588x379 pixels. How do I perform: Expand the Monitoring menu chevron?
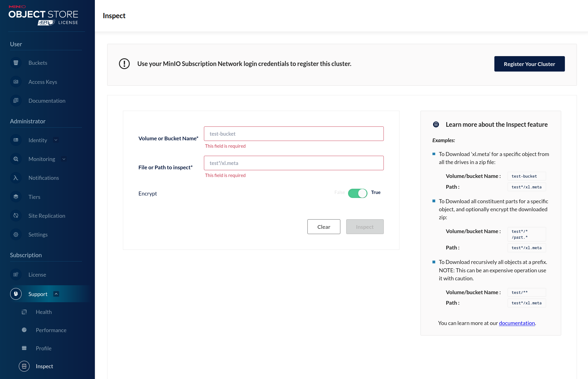[64, 159]
